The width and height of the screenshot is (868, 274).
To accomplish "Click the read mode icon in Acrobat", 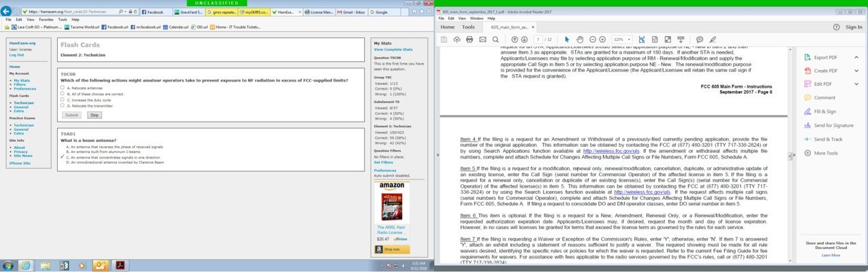I will pos(681,39).
